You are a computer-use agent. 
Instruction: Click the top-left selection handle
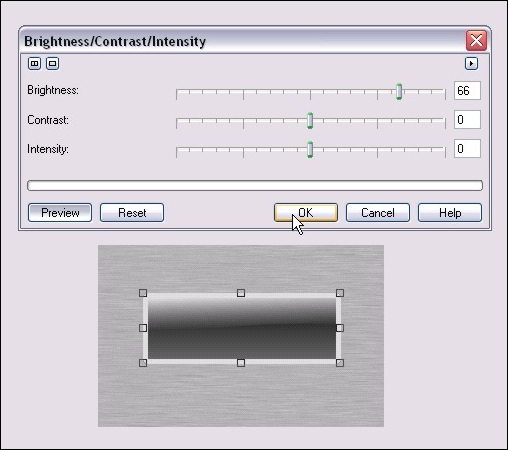[x=143, y=293]
